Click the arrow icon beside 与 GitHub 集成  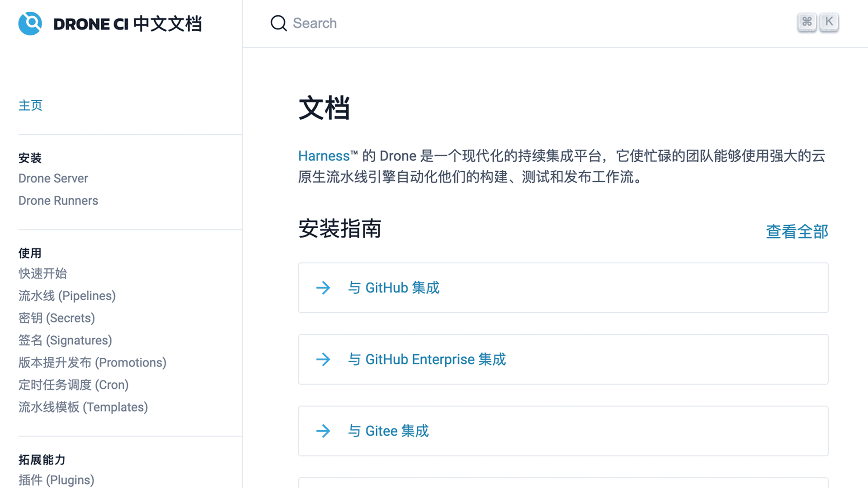[x=323, y=288]
